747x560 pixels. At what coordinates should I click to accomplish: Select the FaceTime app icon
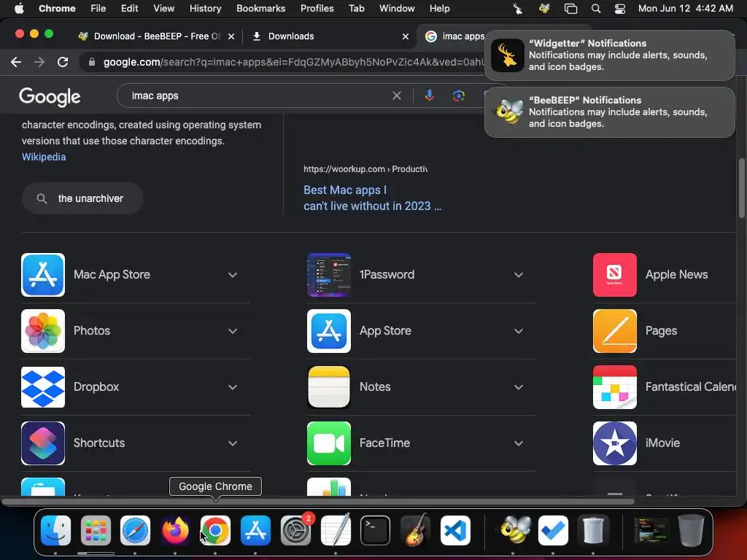click(x=329, y=443)
